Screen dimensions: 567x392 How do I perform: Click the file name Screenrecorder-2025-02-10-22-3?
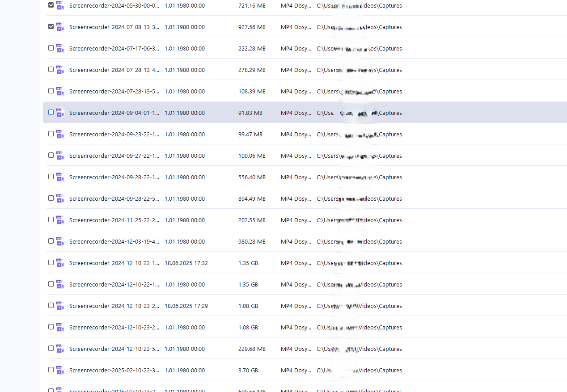114,370
